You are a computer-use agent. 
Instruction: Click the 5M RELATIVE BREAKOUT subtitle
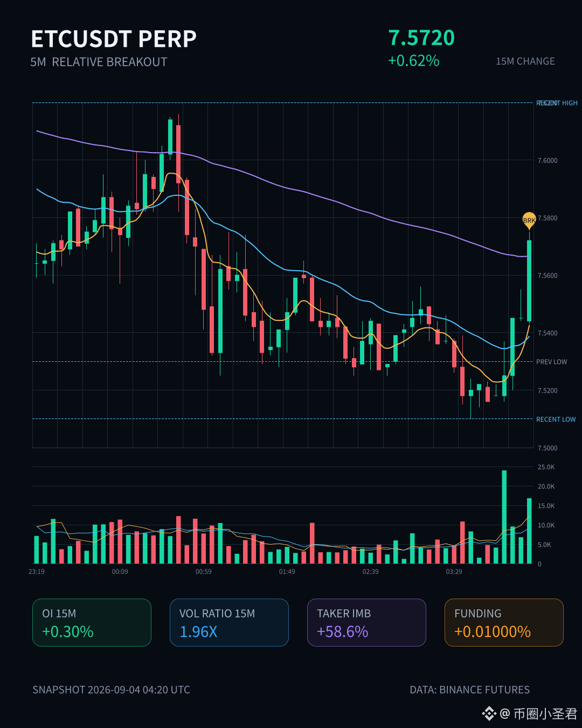point(99,62)
